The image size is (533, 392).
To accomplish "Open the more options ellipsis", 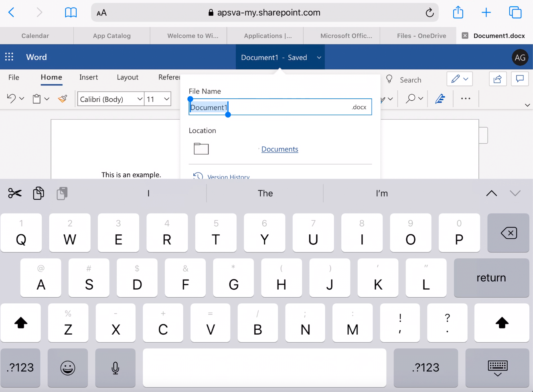I will 465,99.
